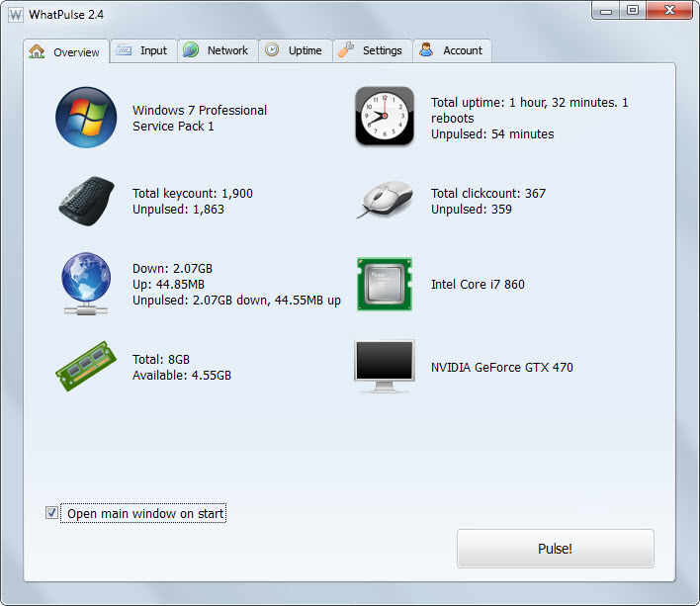Image resolution: width=700 pixels, height=606 pixels.
Task: Click the RAM memory stick icon
Action: pyautogui.click(x=86, y=367)
